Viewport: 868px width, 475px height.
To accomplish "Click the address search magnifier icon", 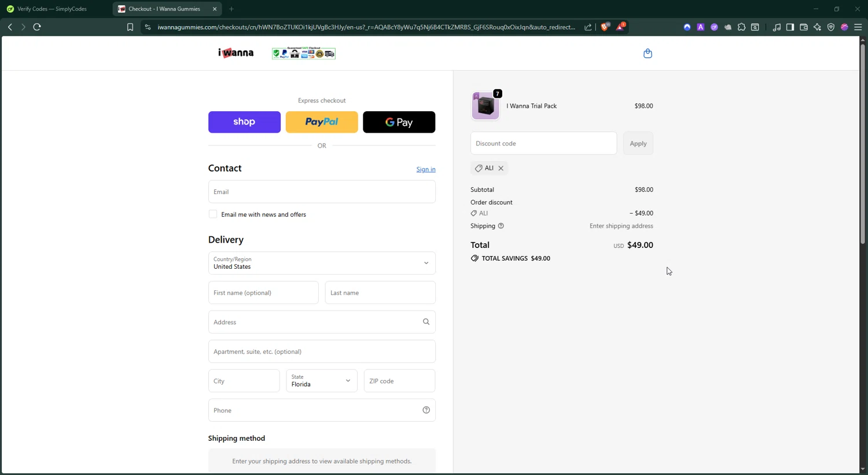I will tap(426, 322).
